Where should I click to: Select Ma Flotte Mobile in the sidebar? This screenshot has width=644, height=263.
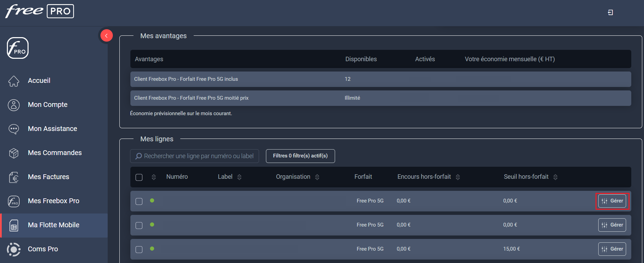(54, 225)
